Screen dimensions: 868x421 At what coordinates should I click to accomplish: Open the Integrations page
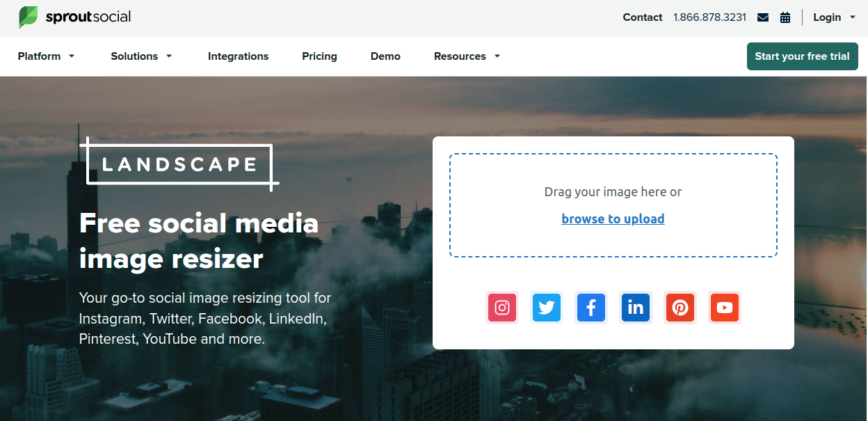pos(238,56)
